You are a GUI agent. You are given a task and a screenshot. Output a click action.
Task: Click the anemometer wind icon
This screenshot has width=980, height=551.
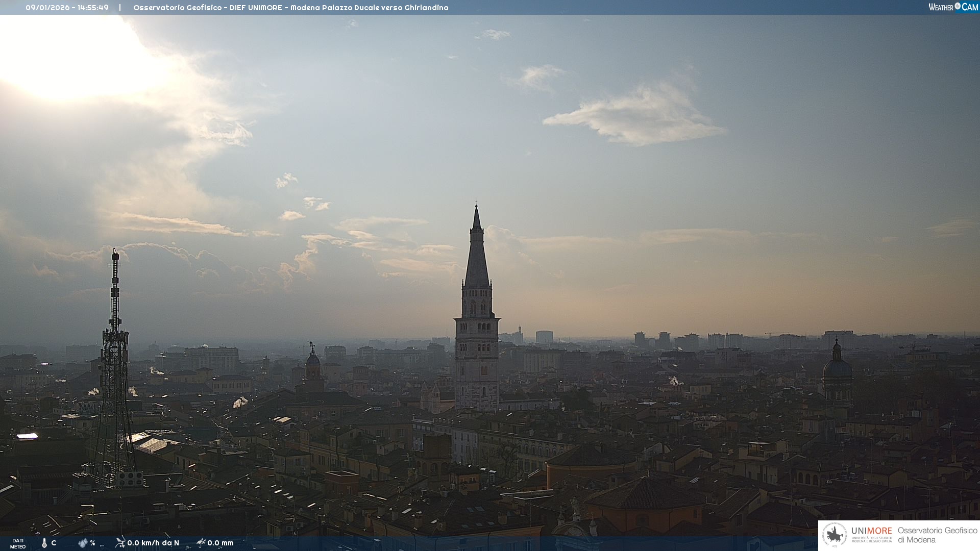(x=120, y=542)
